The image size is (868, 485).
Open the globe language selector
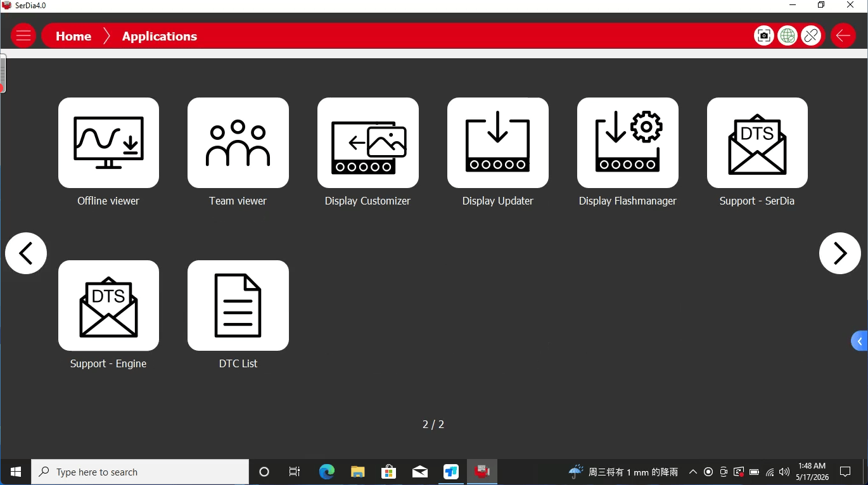pyautogui.click(x=788, y=35)
